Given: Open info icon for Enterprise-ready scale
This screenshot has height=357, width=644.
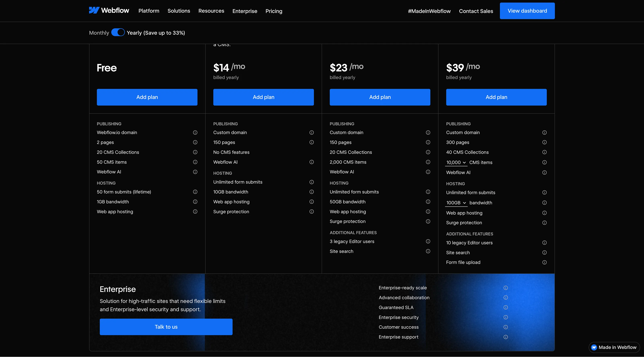Looking at the screenshot, I should 506,288.
